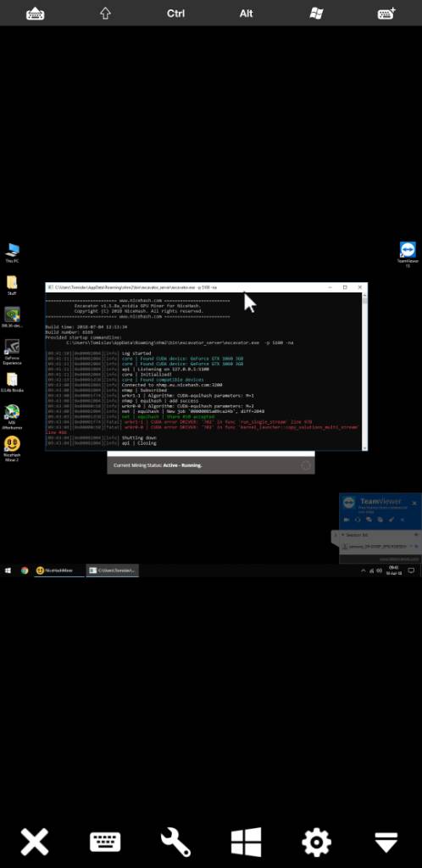
Task: Close the TeamViewer session panel
Action: (415, 503)
